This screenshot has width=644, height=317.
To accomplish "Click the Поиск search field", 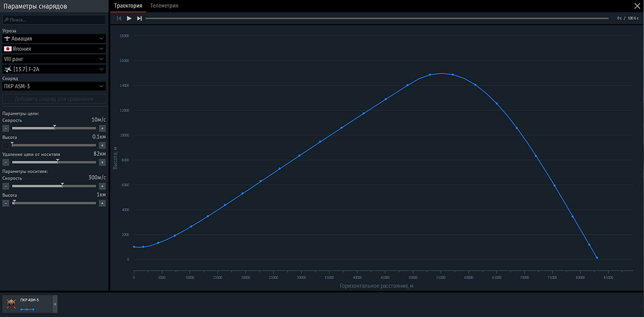I will (x=54, y=20).
